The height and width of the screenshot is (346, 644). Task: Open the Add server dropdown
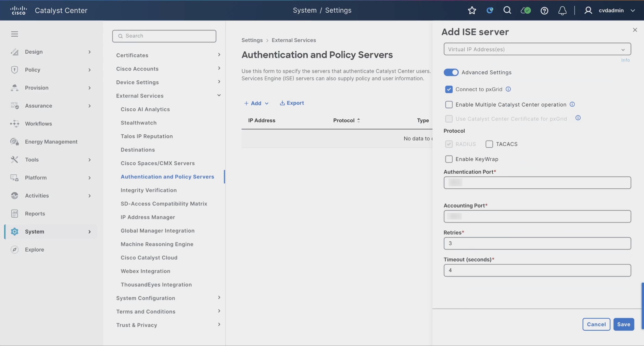[256, 103]
